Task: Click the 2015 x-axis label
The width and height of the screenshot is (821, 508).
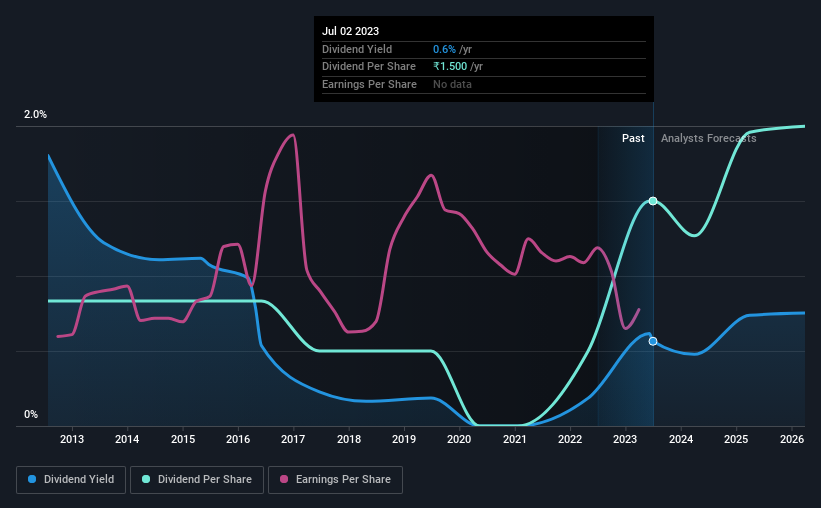Action: point(183,439)
